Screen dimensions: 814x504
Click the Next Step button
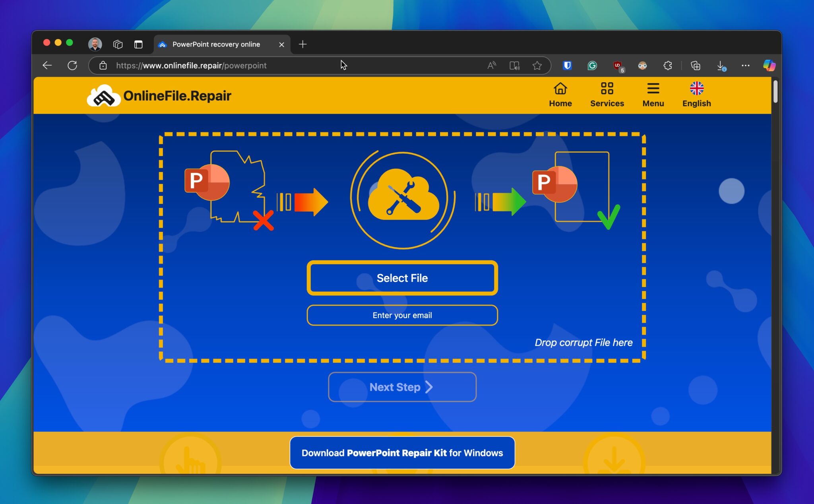401,387
